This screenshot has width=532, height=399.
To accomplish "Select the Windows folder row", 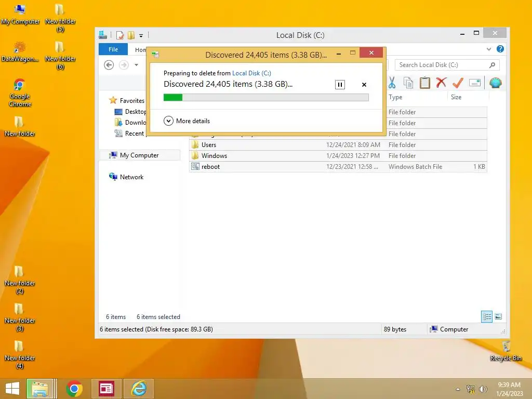I will 338,156.
